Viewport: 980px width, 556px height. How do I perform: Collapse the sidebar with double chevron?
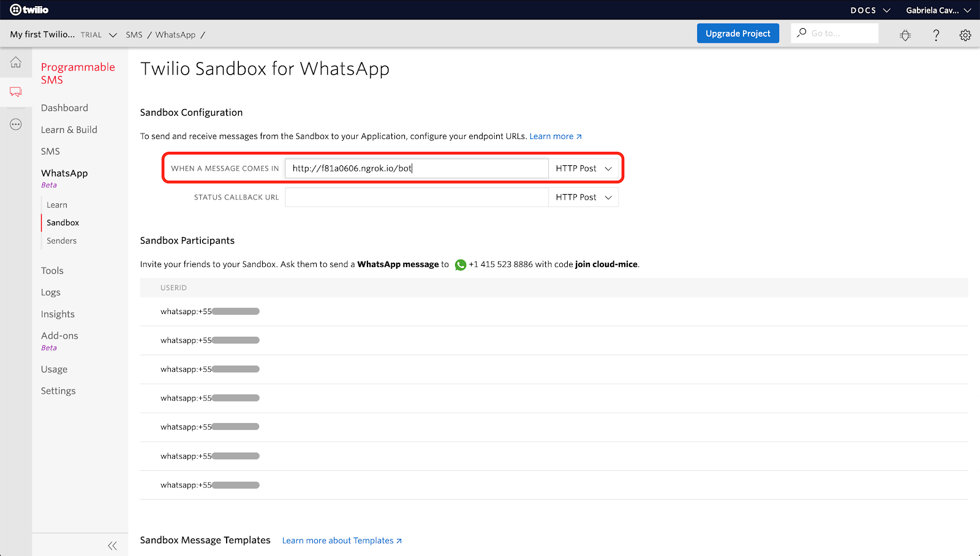pyautogui.click(x=112, y=546)
